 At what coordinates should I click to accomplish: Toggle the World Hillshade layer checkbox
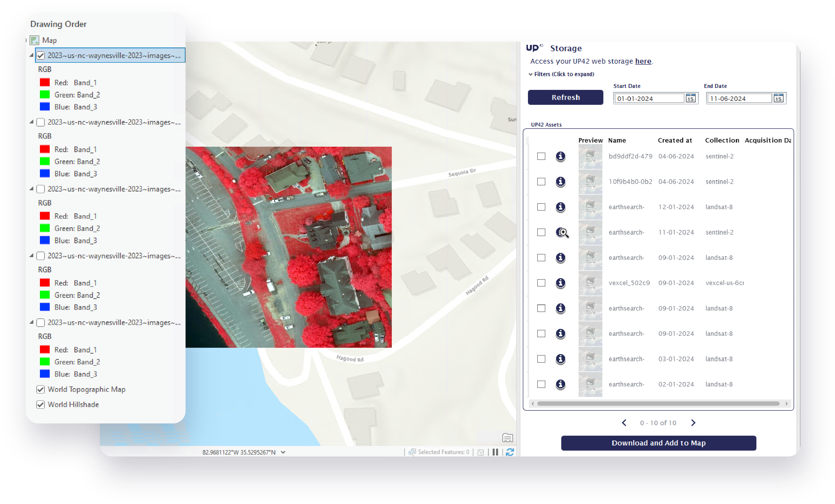(x=41, y=404)
